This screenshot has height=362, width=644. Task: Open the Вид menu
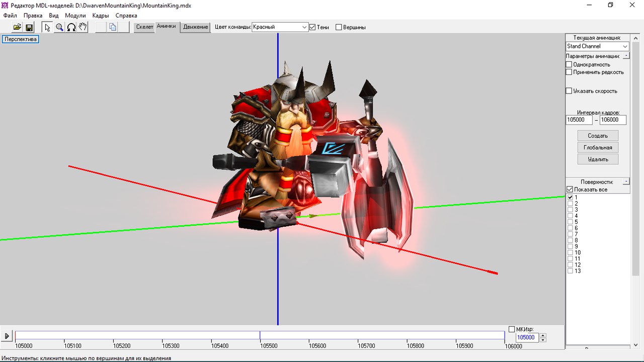pos(54,16)
